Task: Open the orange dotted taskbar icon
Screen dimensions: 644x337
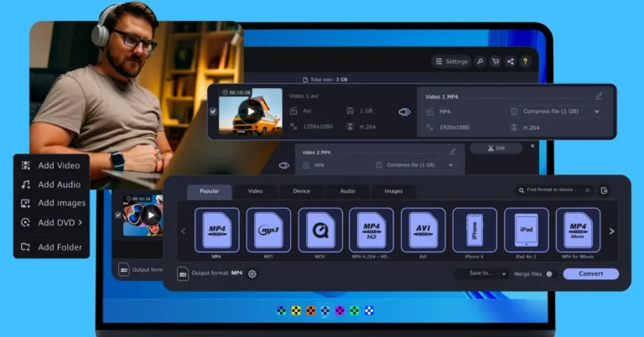Action: (310, 311)
